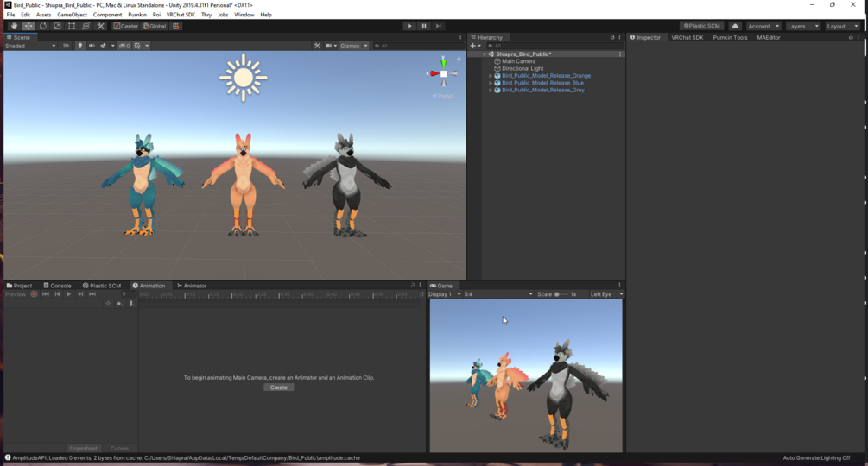The height and width of the screenshot is (466, 868).
Task: Open the Pumkin menu
Action: [x=137, y=15]
